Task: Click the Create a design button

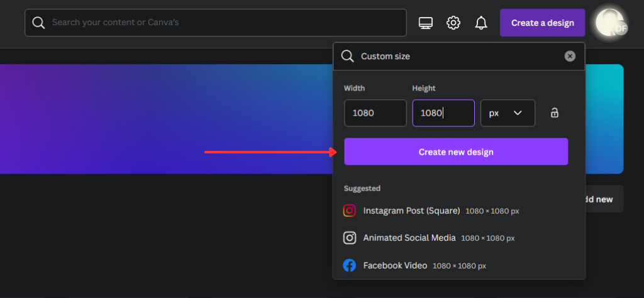Action: coord(542,23)
